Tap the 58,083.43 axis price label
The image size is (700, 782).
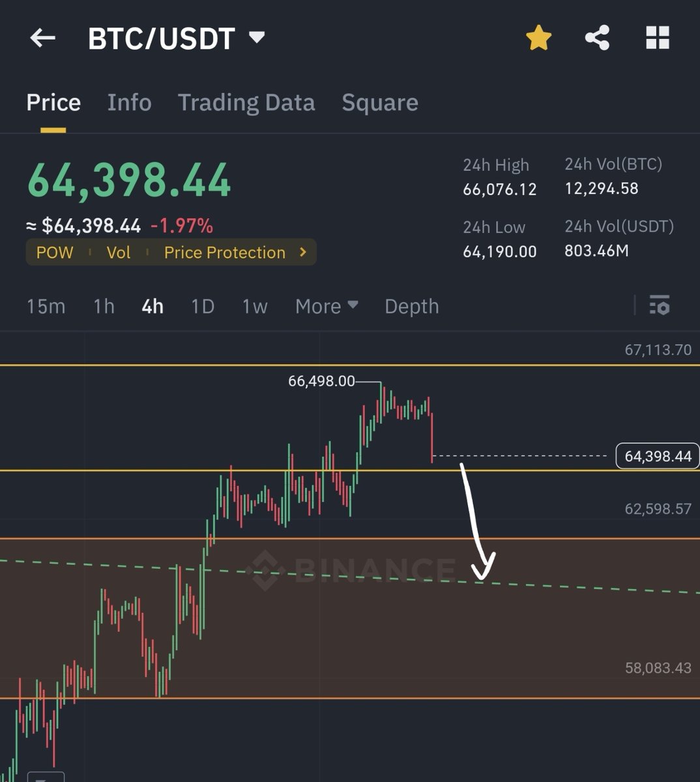pos(658,668)
